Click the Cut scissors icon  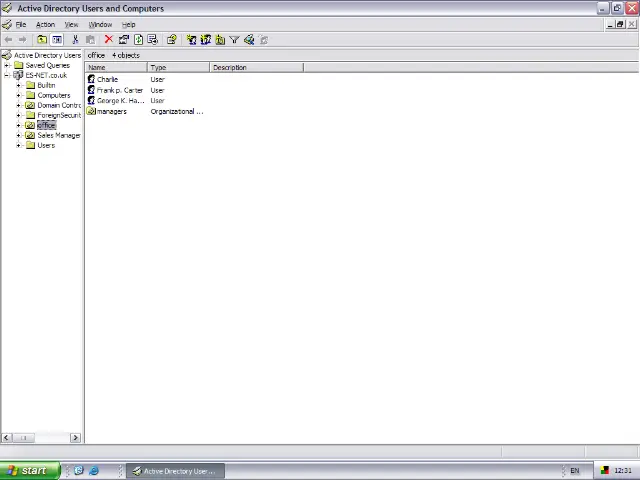tap(75, 40)
